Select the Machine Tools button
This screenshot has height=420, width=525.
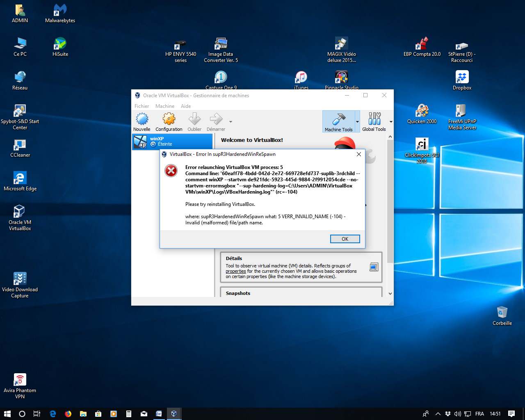coord(338,122)
